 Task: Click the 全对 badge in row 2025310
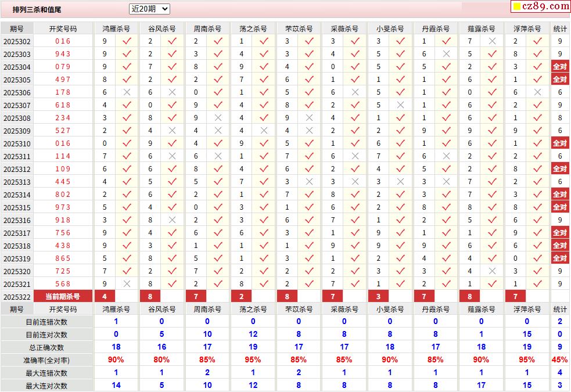[x=560, y=143]
